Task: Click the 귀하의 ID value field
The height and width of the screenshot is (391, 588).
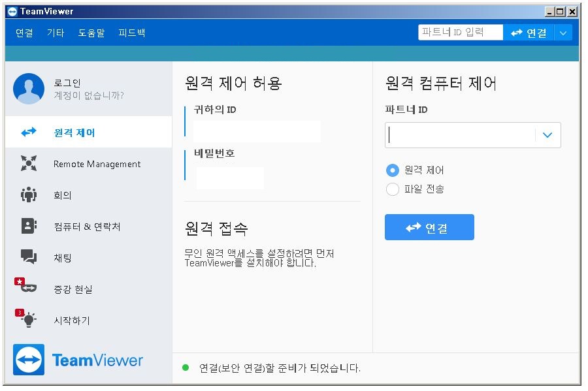Action: (x=257, y=131)
